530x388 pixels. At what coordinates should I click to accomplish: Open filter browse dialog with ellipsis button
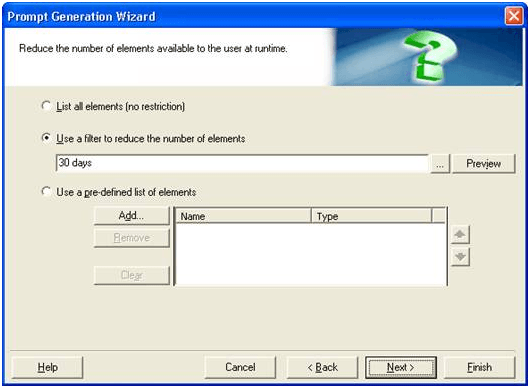point(440,164)
